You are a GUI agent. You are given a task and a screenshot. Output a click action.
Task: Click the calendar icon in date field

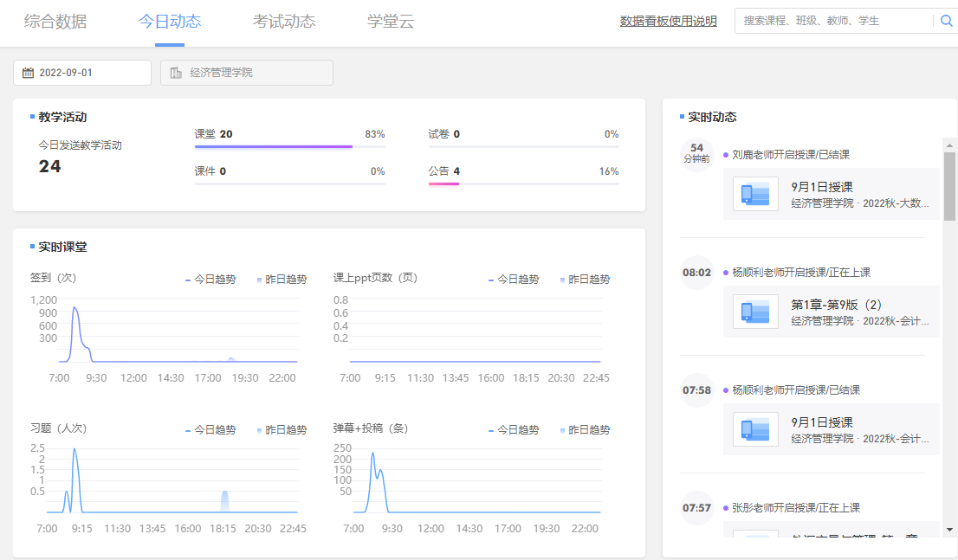tap(28, 73)
